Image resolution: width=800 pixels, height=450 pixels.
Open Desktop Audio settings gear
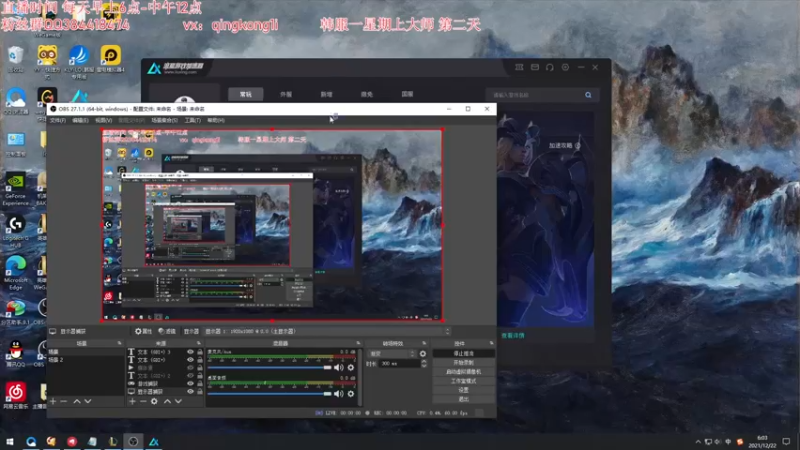pyautogui.click(x=351, y=393)
